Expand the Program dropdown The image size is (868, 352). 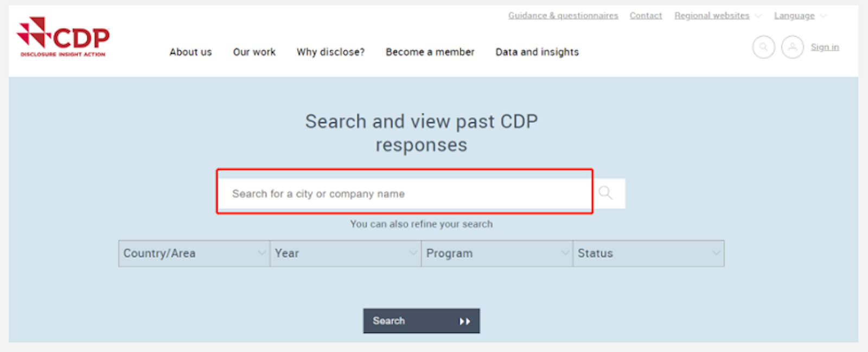[x=496, y=254]
